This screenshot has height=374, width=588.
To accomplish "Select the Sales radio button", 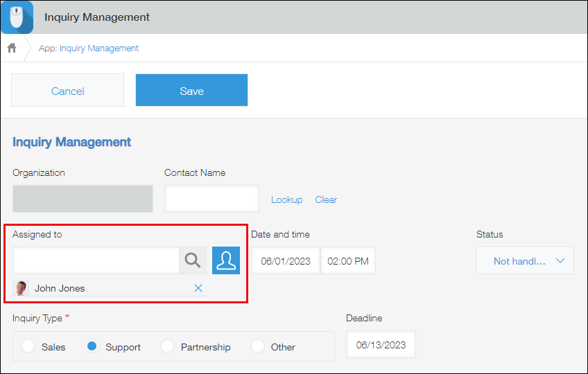I will click(28, 346).
